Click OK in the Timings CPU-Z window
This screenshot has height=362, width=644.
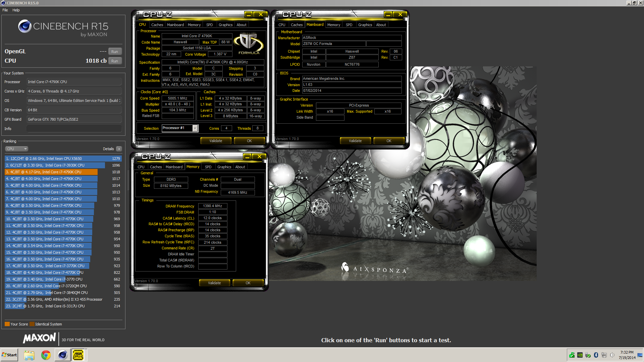click(x=248, y=283)
